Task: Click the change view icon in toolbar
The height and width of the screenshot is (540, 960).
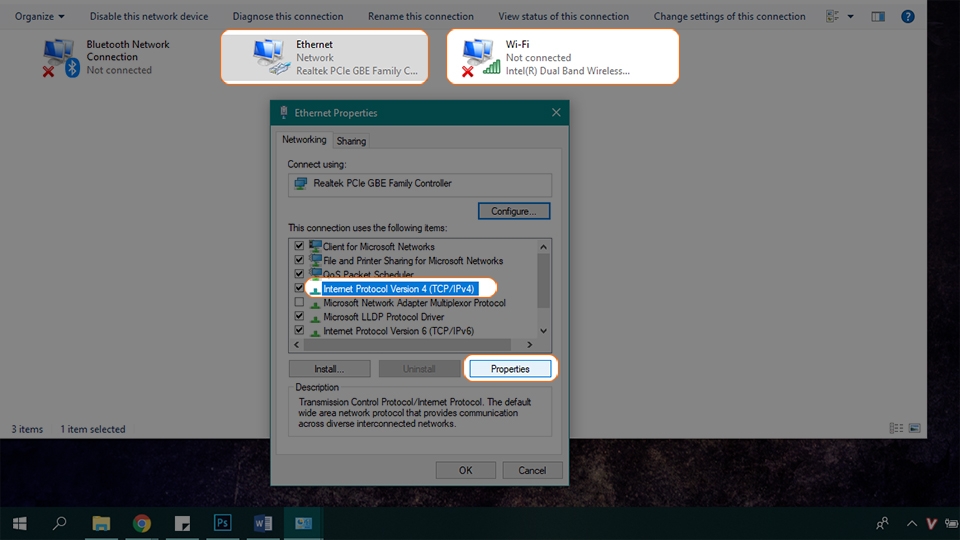Action: tap(832, 17)
